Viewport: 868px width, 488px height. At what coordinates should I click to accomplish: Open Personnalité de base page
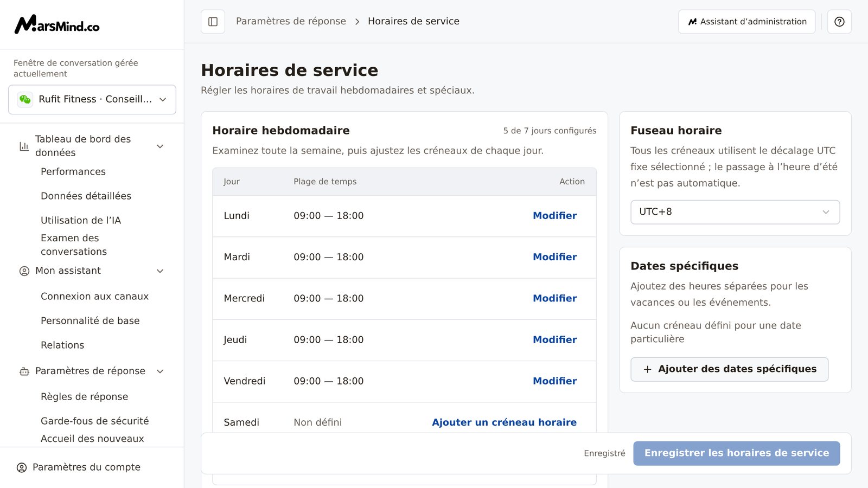pos(90,320)
